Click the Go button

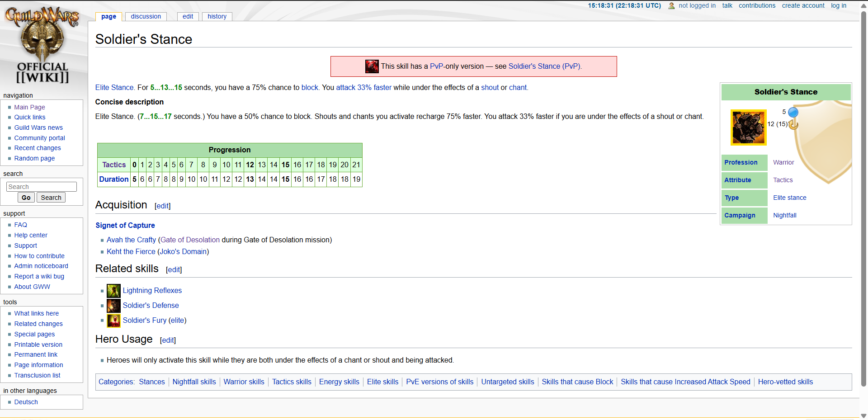[x=26, y=198]
